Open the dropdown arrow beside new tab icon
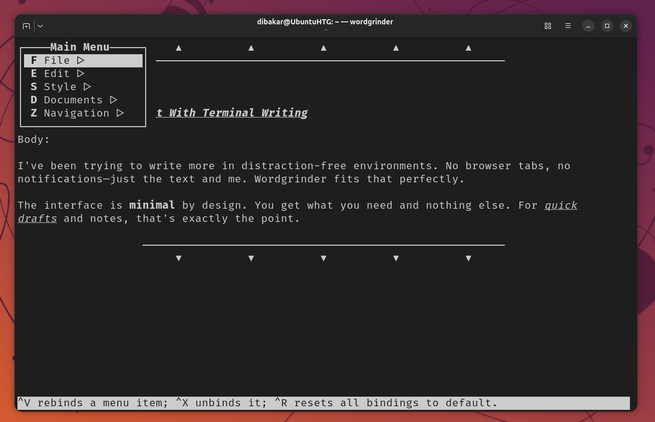Viewport: 655px width, 422px height. click(x=40, y=26)
